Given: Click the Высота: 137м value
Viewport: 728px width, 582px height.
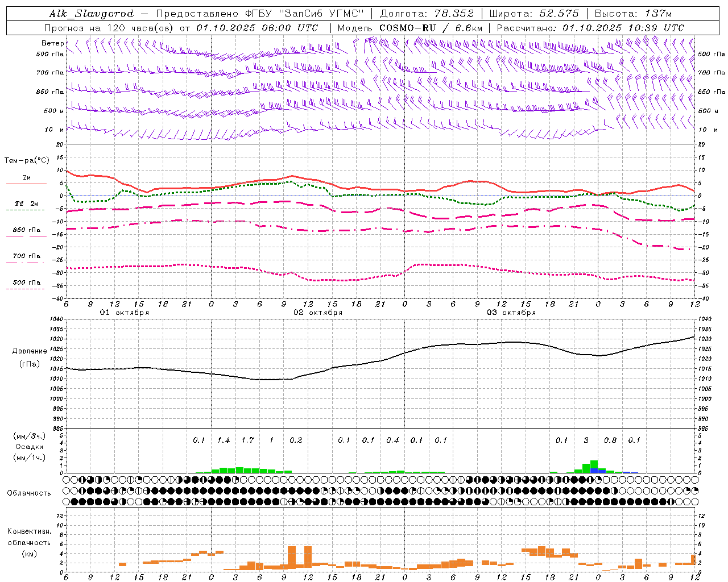Looking at the screenshot, I should (x=633, y=14).
